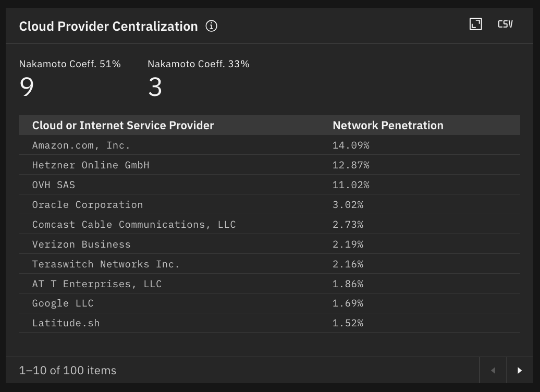This screenshot has height=392, width=540.
Task: Sort by Network Penetration column header
Action: click(x=388, y=125)
